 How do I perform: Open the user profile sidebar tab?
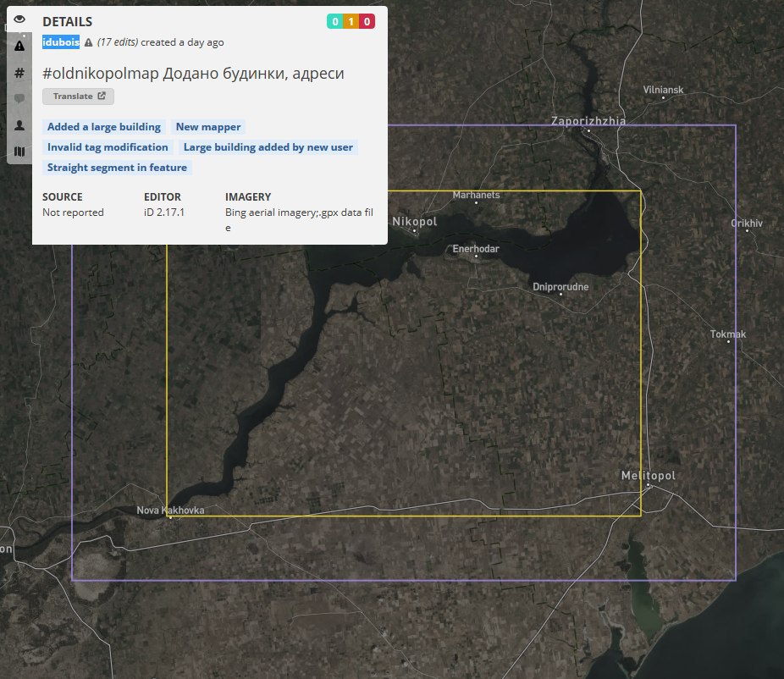coord(19,125)
